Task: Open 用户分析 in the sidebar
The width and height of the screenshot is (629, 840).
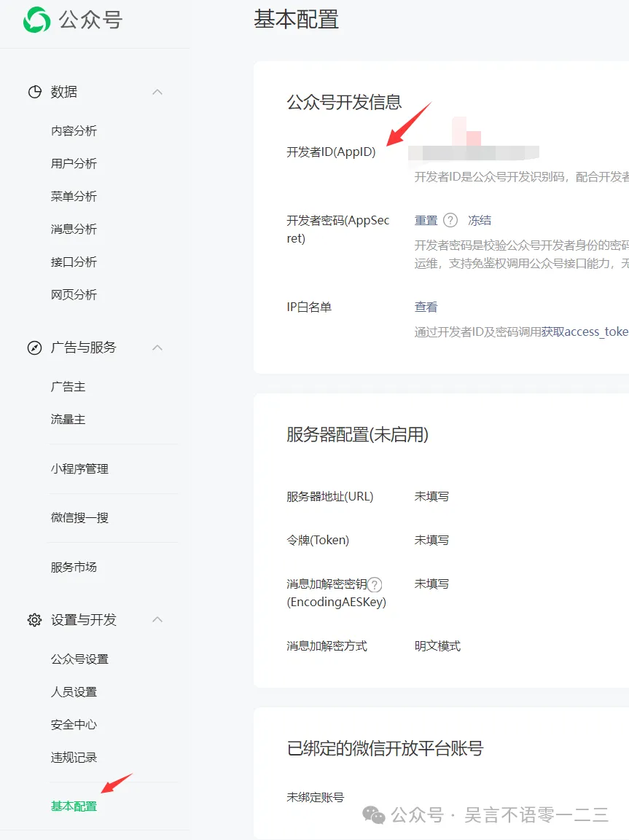Action: click(74, 164)
